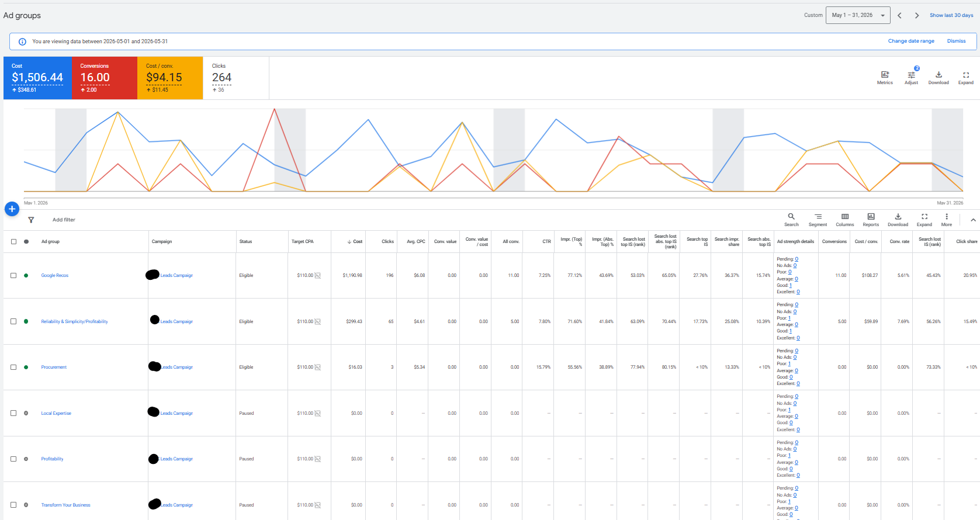Go to the previous date range arrow
This screenshot has width=980, height=520.
[x=899, y=16]
